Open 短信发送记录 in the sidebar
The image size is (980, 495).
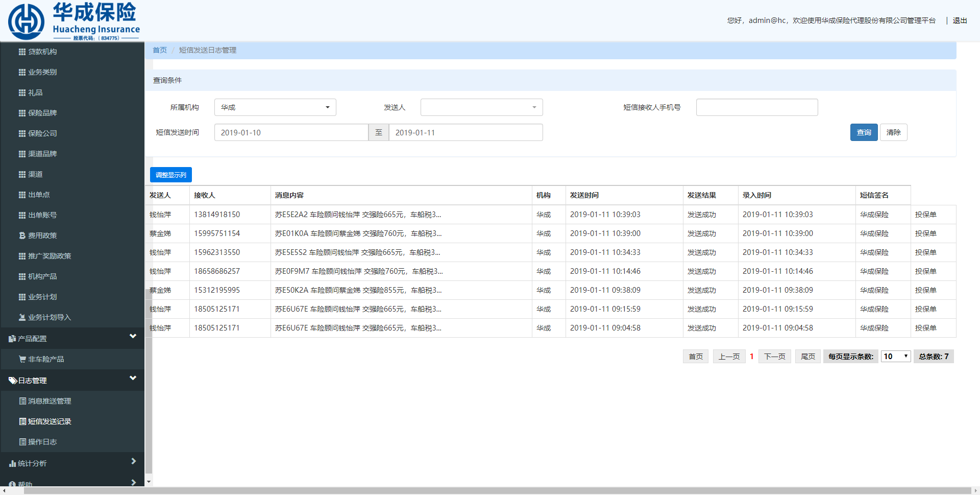coord(50,421)
